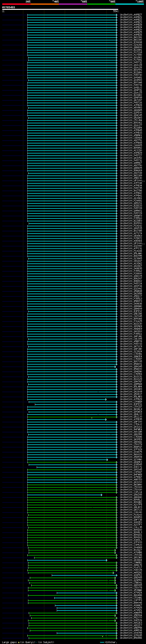This screenshot has height=644, width=146.
Task: Click the green alignment bar of UniRef100_Q5I2J0
Action: pos(72,417)
